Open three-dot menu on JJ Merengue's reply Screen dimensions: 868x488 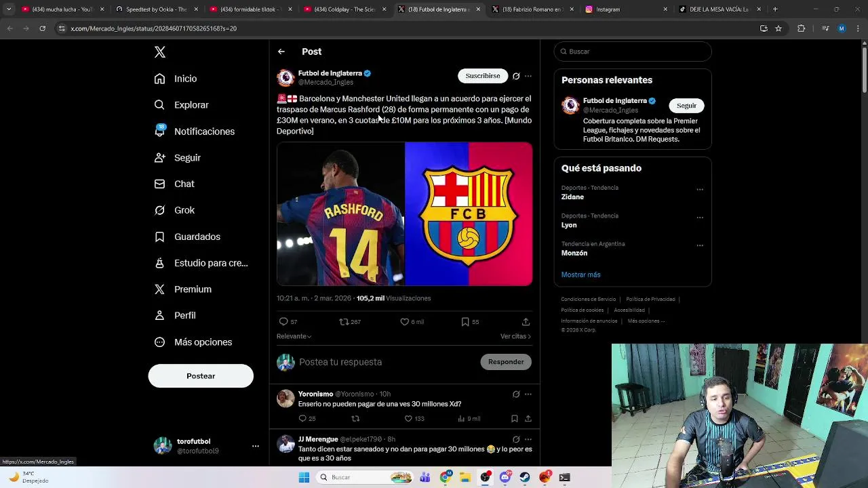pyautogui.click(x=528, y=439)
